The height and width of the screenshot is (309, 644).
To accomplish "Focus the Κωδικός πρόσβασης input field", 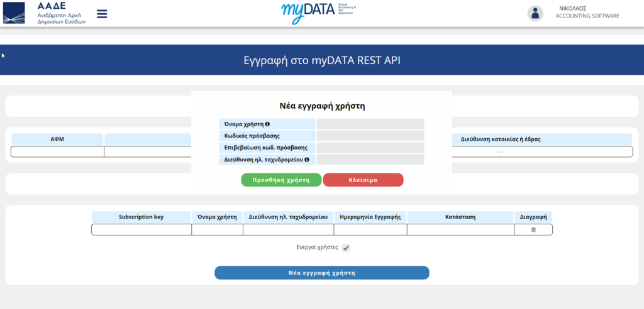I will pos(370,136).
